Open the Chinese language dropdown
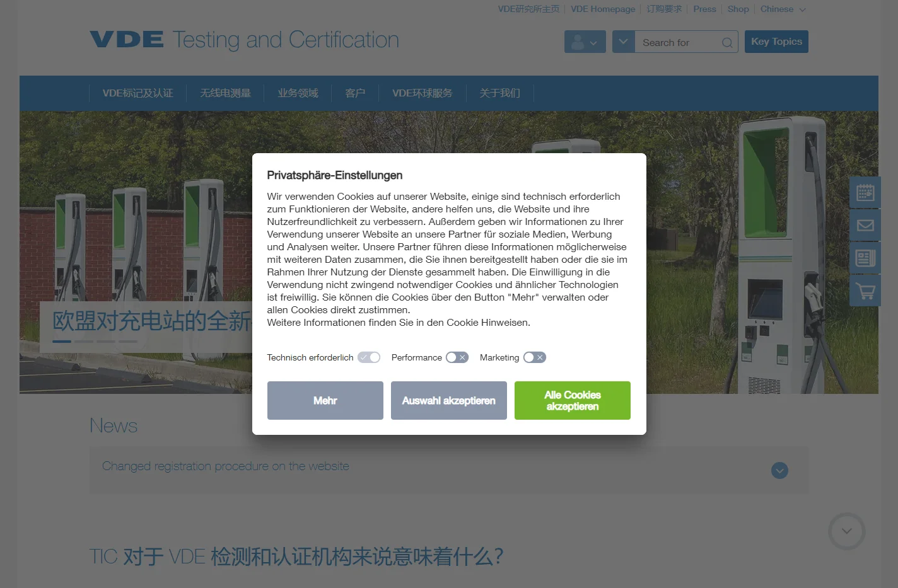898x588 pixels. [783, 9]
